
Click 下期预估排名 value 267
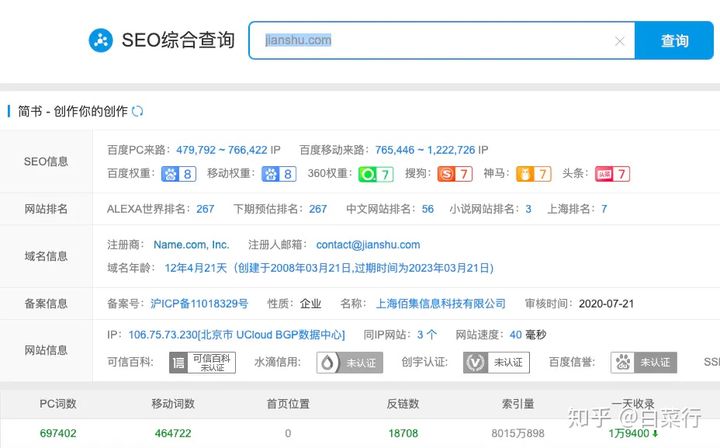coord(318,209)
